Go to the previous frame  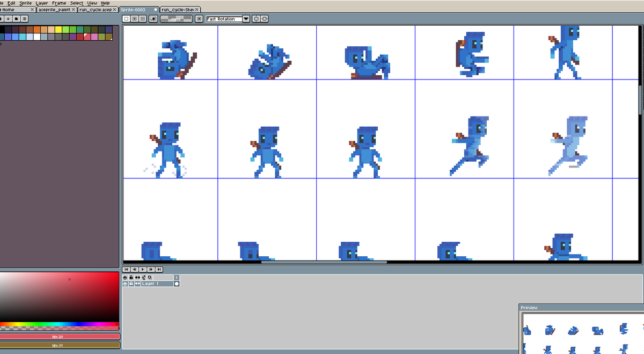[134, 269]
